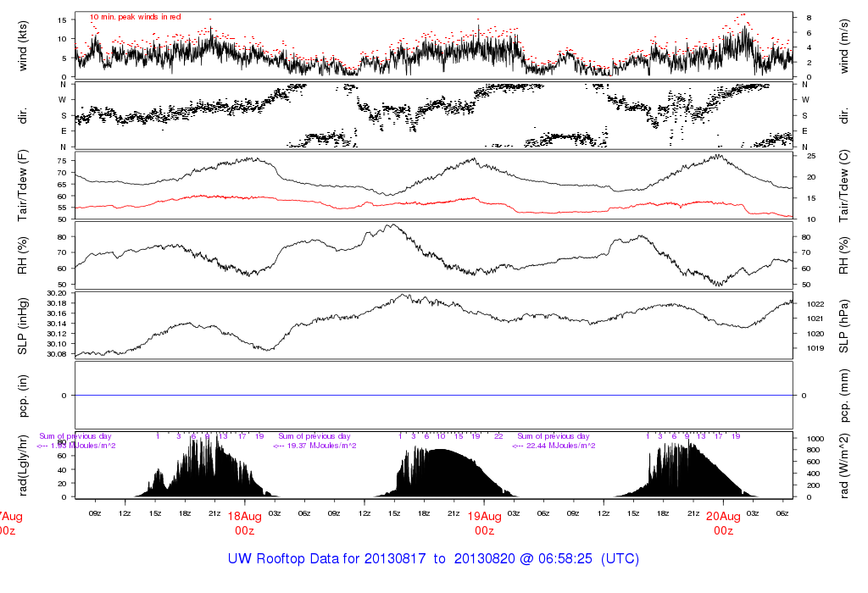Click the "18Aug" date label

click(245, 517)
